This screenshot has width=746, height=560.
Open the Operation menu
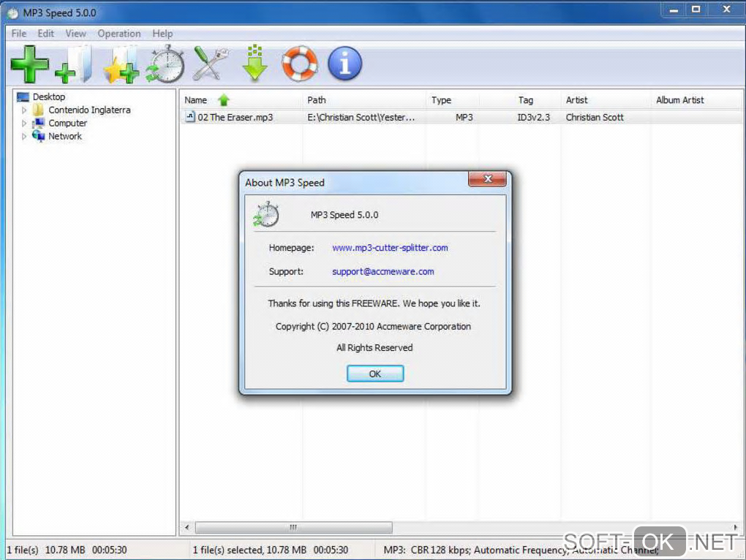coord(119,34)
